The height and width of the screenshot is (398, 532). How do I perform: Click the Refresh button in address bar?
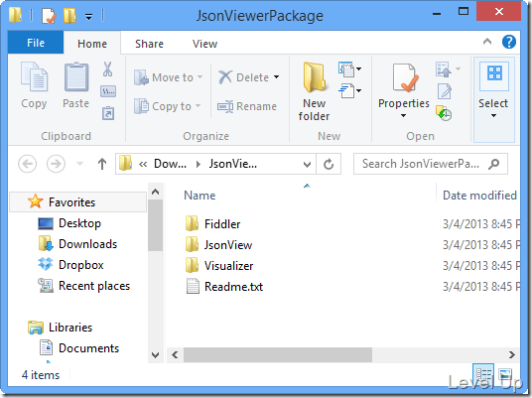[x=329, y=164]
